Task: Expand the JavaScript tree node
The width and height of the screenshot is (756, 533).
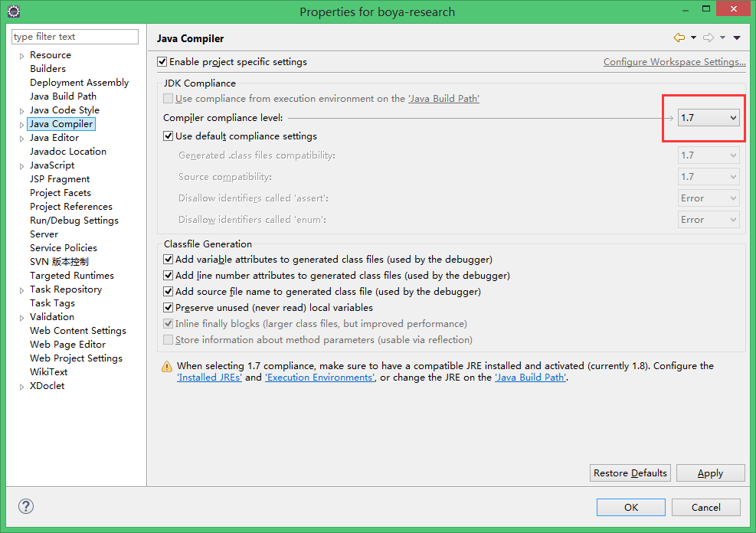Action: tap(21, 166)
